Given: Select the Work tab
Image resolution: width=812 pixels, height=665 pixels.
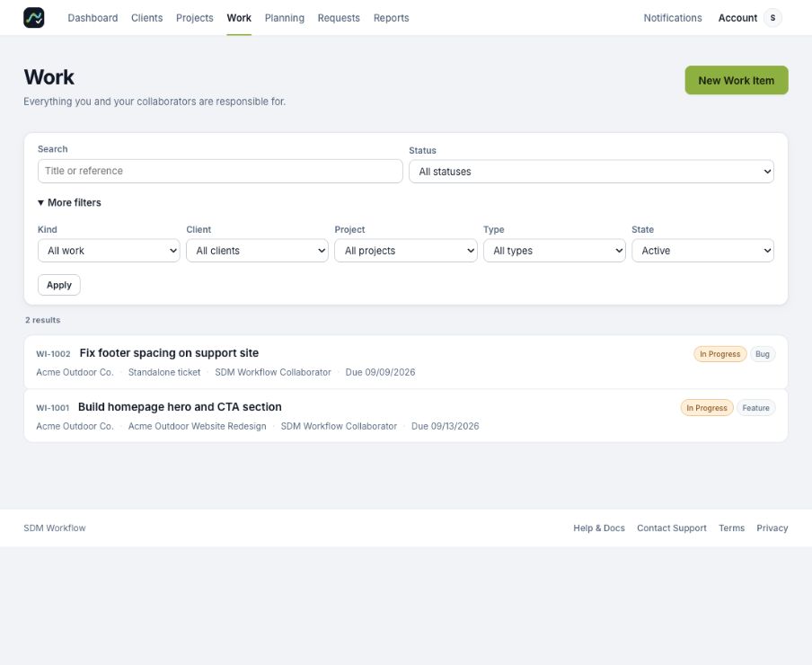Looking at the screenshot, I should coord(239,18).
